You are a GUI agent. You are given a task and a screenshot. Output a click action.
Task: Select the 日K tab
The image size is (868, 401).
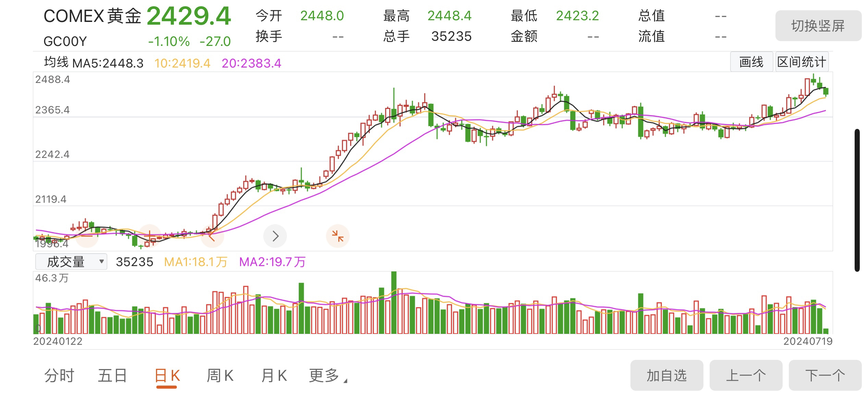pyautogui.click(x=167, y=376)
